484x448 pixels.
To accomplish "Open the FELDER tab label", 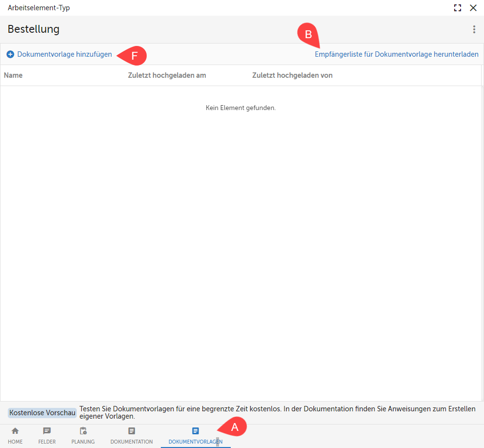I will point(47,442).
